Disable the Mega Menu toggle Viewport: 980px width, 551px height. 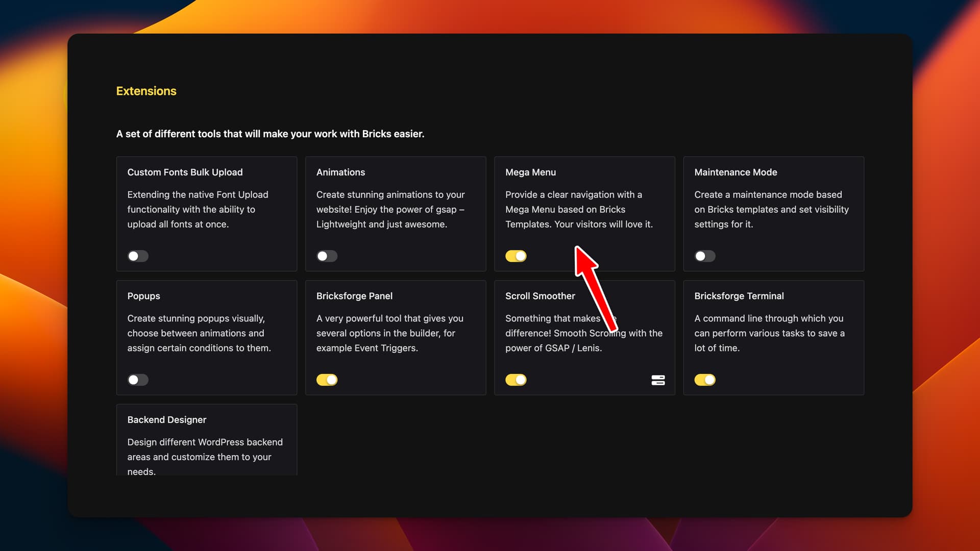(x=516, y=256)
